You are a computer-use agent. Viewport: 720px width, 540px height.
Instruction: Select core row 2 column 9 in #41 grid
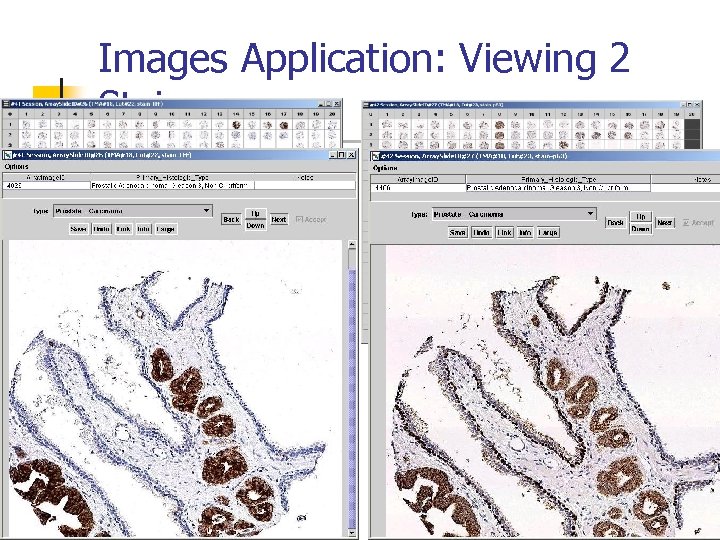155,135
